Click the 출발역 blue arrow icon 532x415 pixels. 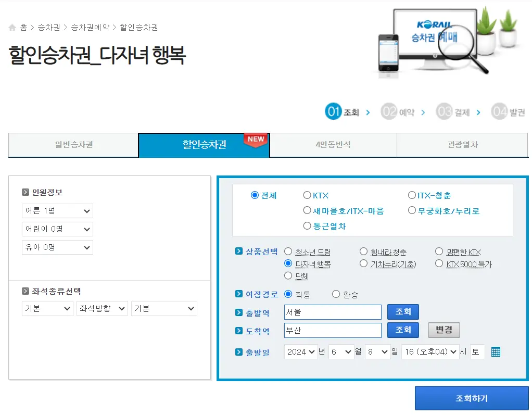click(x=239, y=312)
